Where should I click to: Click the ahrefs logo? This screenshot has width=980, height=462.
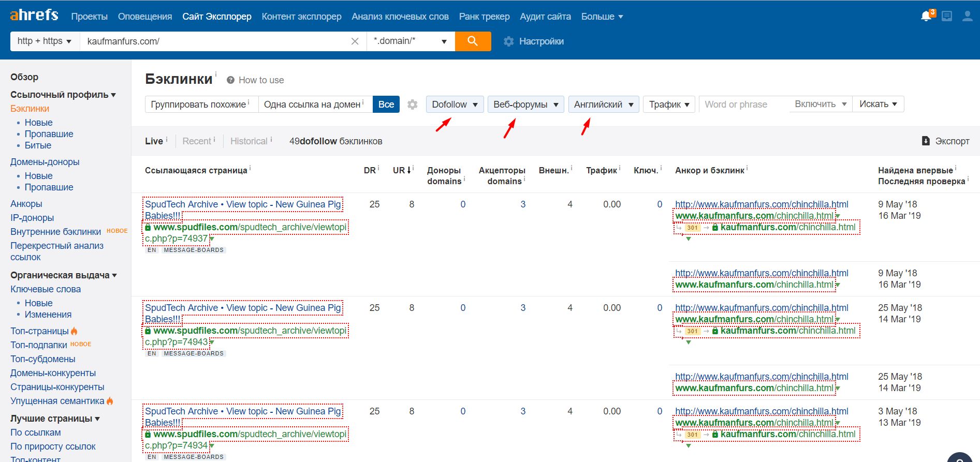(34, 15)
